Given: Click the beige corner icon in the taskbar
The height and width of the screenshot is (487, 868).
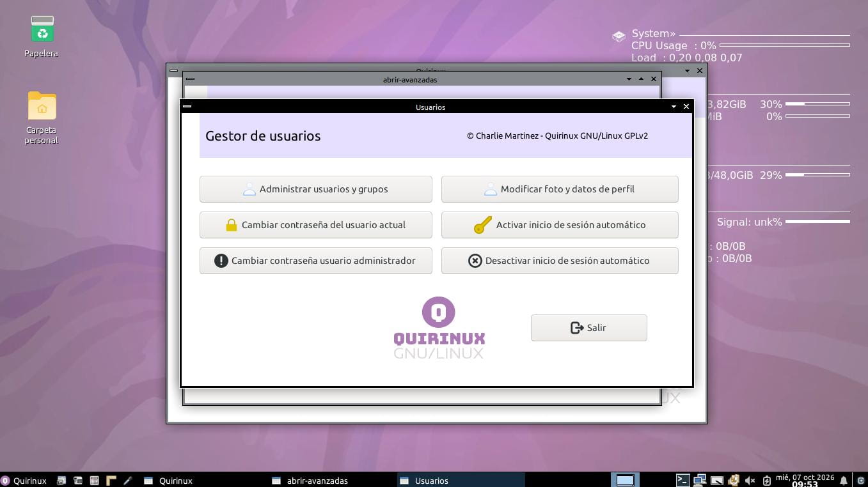Looking at the screenshot, I should pos(111,481).
